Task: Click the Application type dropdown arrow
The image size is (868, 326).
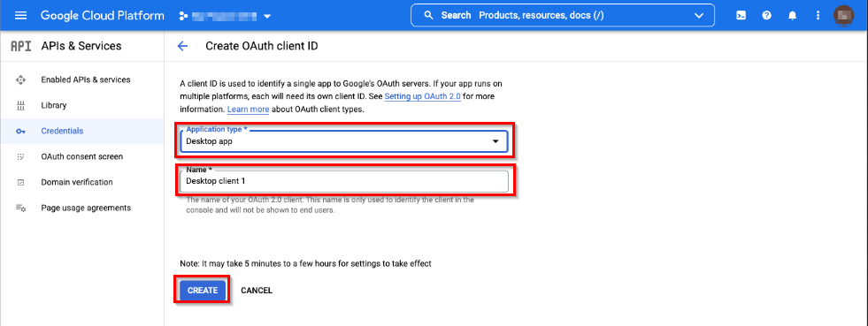Action: tap(495, 141)
